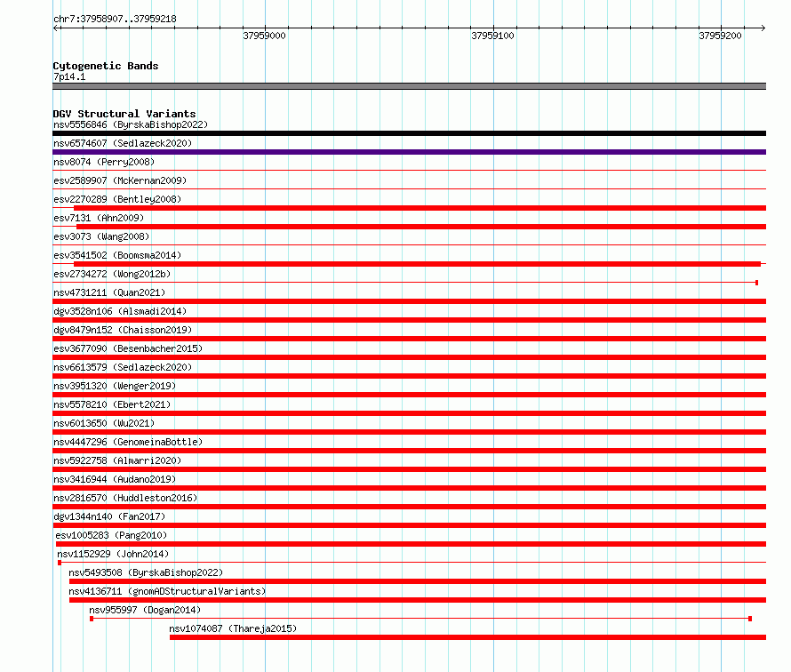Click the red bar of nsv3416944

coord(409,488)
